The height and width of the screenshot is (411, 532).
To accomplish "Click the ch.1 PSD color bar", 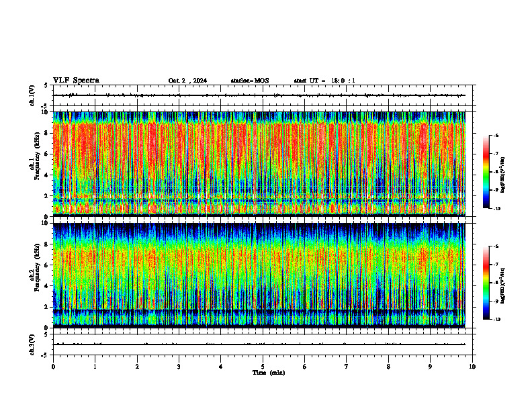I will 486,172.
